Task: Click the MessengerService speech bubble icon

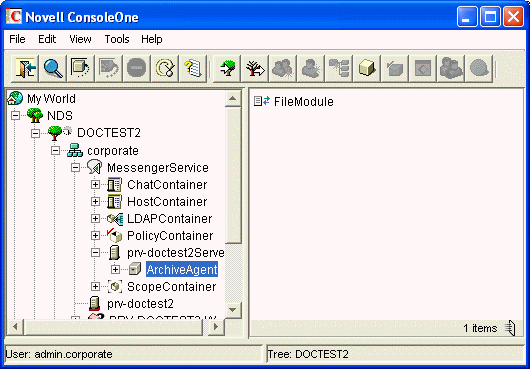Action: (95, 167)
